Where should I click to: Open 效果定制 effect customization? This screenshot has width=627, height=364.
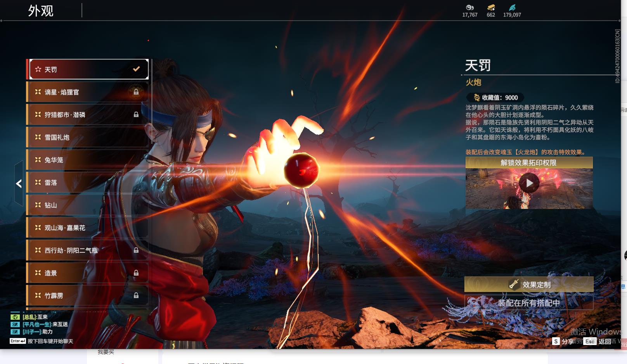point(529,285)
